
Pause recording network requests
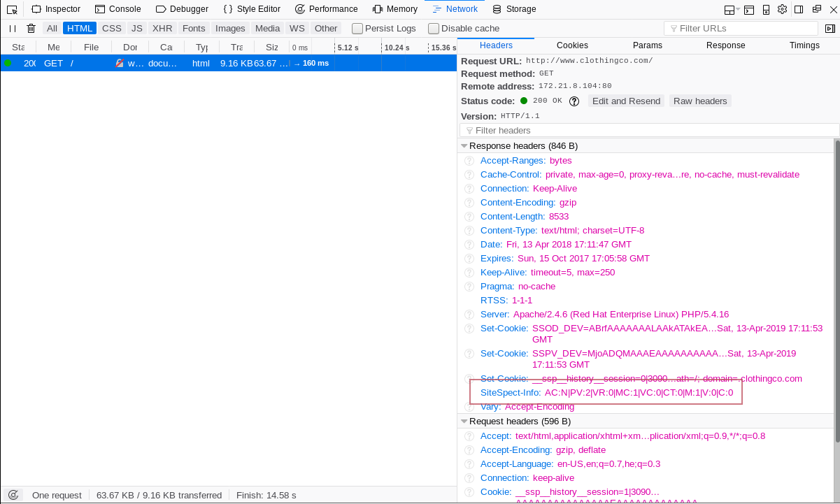(10, 29)
